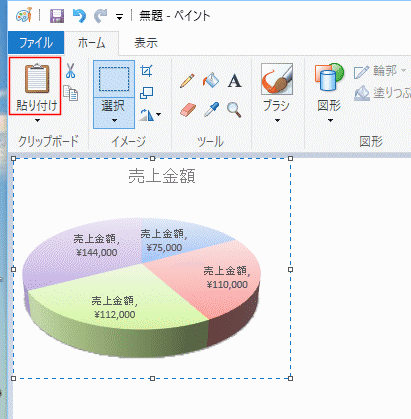Open the 輪郭 outline option
Screen dimensions: 411x419
pos(380,71)
